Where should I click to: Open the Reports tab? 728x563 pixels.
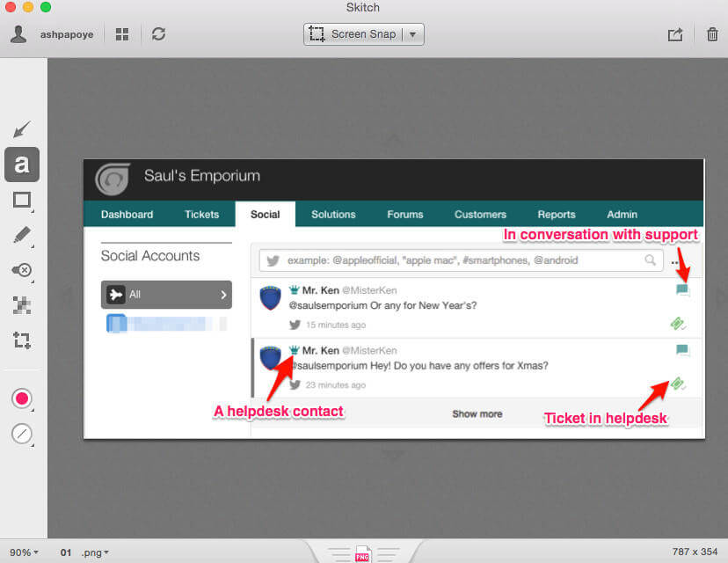557,214
